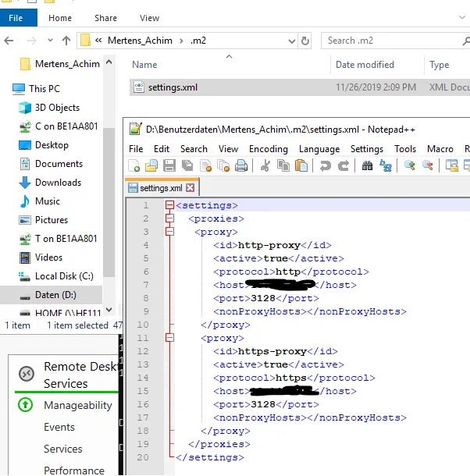This screenshot has width=470, height=476.
Task: Click the Undo arrow icon
Action: (x=325, y=165)
